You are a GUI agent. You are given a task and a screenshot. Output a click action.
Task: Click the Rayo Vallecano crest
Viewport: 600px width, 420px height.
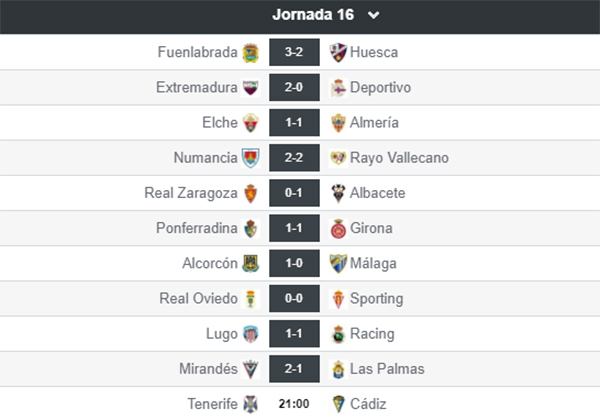pyautogui.click(x=338, y=158)
